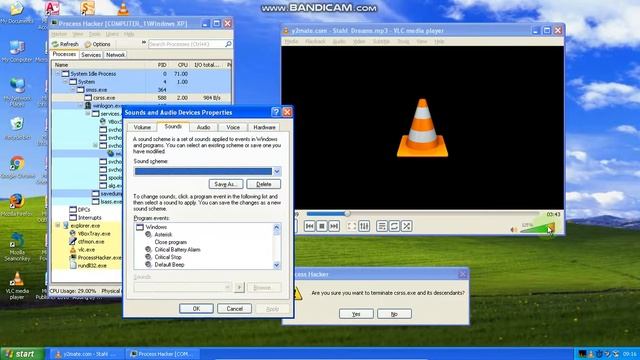The image size is (640, 360).
Task: Skip to next track in VLC
Action: click(334, 226)
